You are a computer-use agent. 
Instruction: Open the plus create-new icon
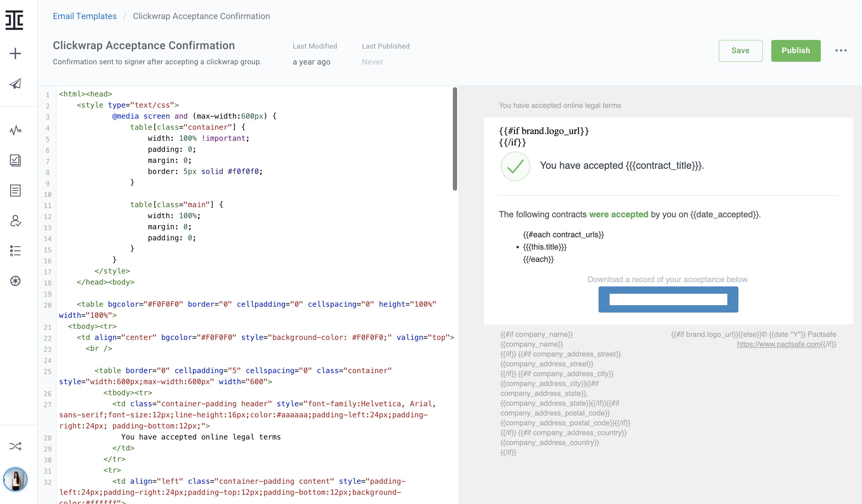point(15,54)
